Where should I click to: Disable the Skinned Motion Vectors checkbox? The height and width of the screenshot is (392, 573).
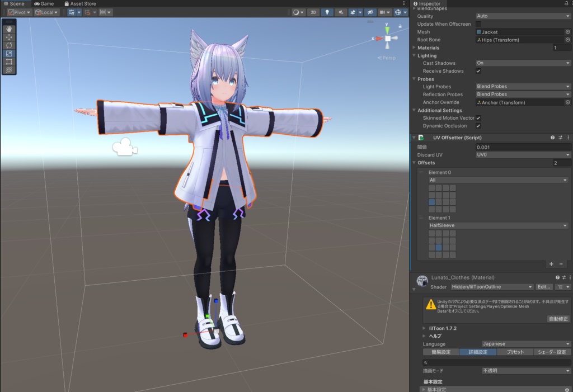(x=477, y=118)
